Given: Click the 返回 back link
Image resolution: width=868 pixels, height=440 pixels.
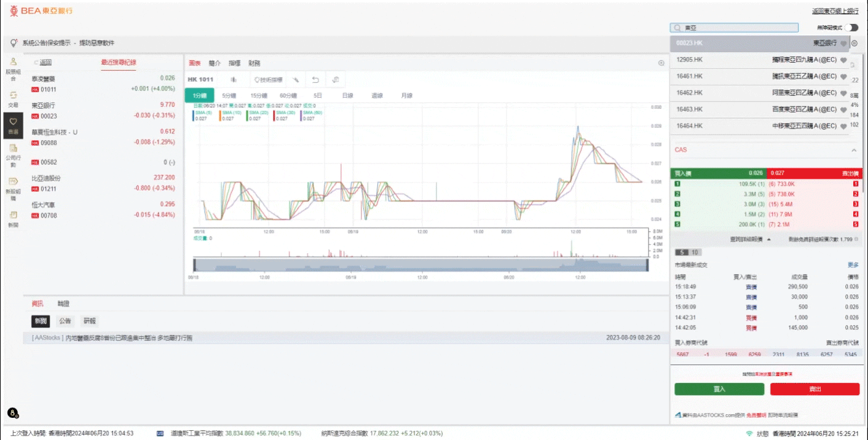Looking at the screenshot, I should [x=43, y=62].
